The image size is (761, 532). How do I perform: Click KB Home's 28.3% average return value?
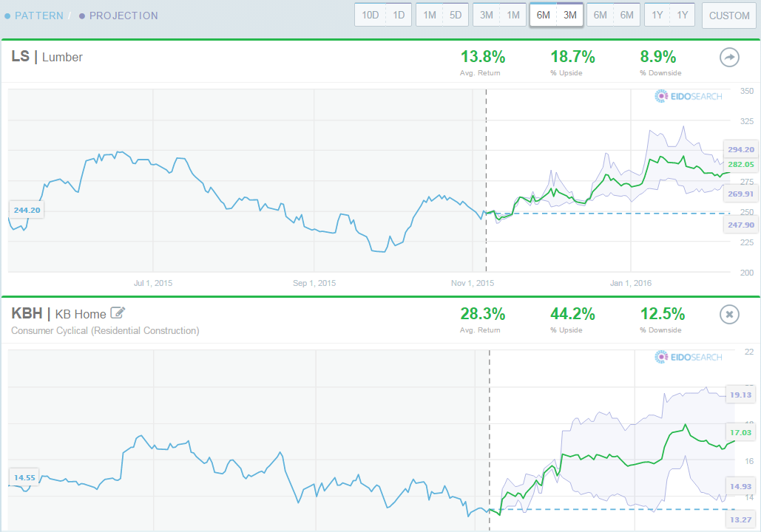coord(482,314)
